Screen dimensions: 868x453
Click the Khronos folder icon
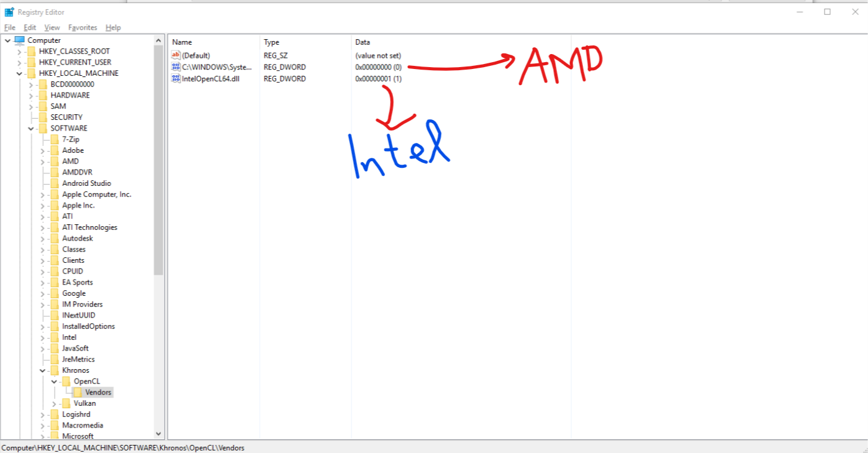[55, 370]
